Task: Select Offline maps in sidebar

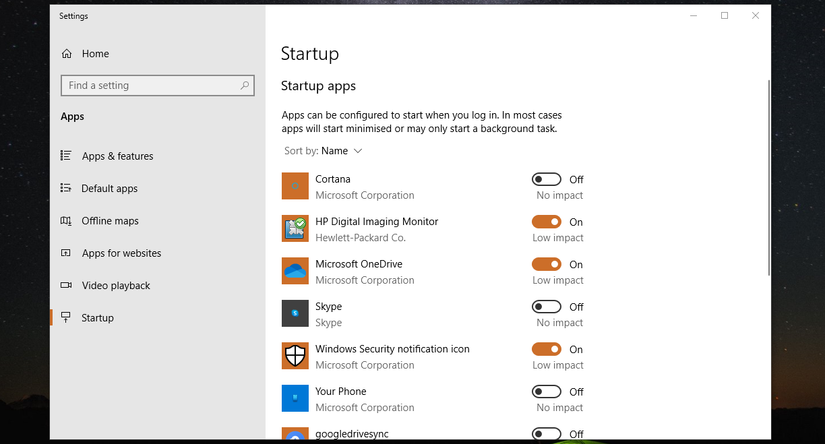Action: (x=110, y=221)
